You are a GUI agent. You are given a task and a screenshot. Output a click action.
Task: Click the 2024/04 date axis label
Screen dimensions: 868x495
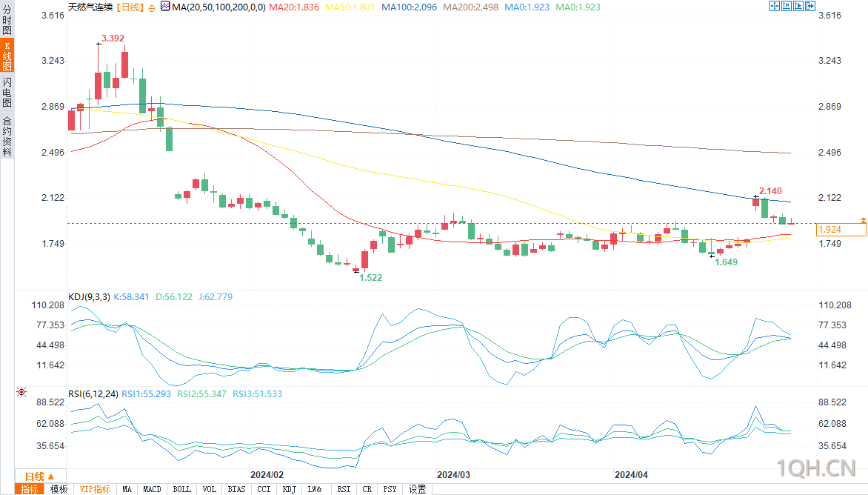tap(631, 474)
